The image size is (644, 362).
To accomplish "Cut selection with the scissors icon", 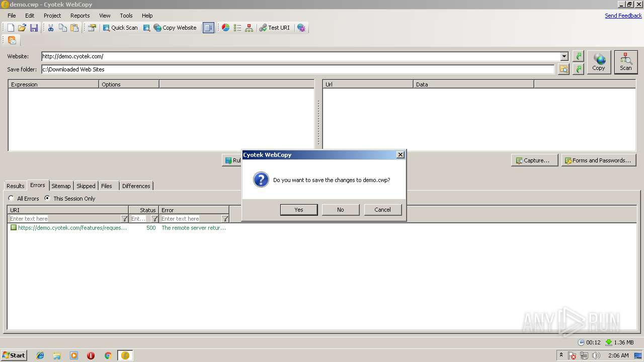I will (x=51, y=28).
